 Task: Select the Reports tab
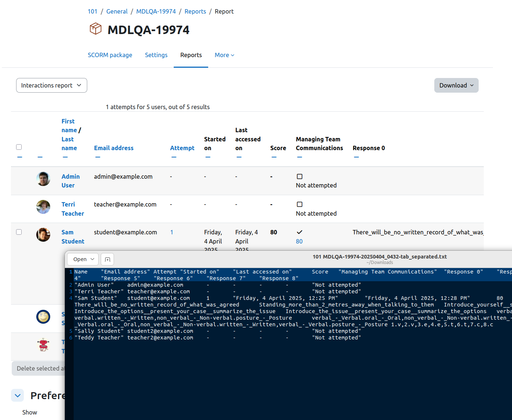pyautogui.click(x=191, y=55)
